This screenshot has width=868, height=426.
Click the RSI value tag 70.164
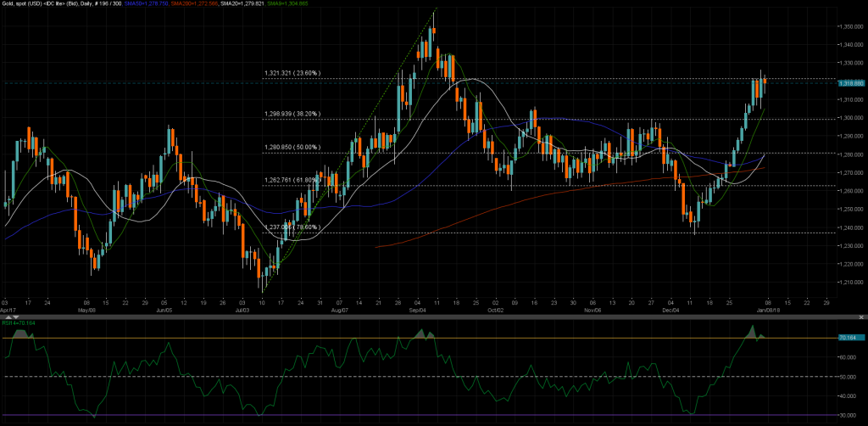851,338
